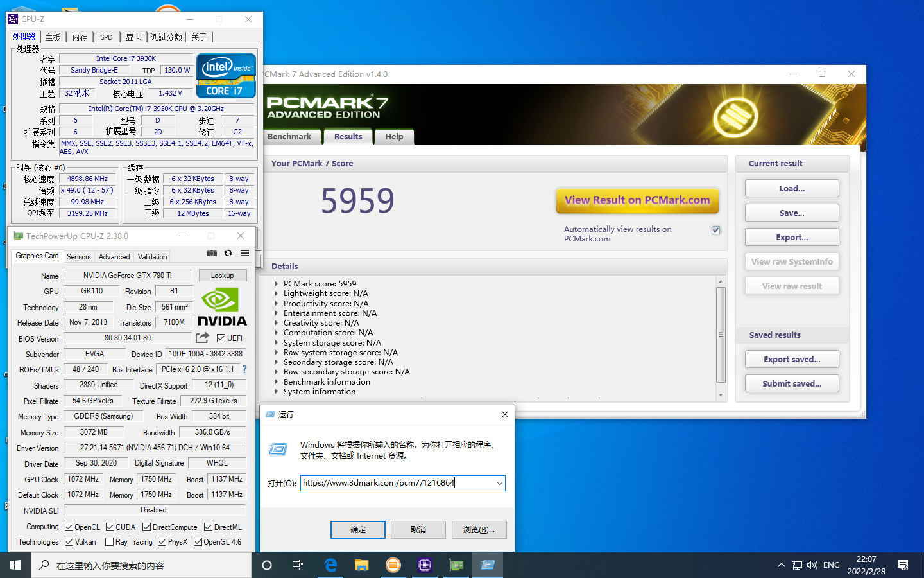Click the Save... button in PCMark
This screenshot has height=578, width=924.
[x=792, y=213]
